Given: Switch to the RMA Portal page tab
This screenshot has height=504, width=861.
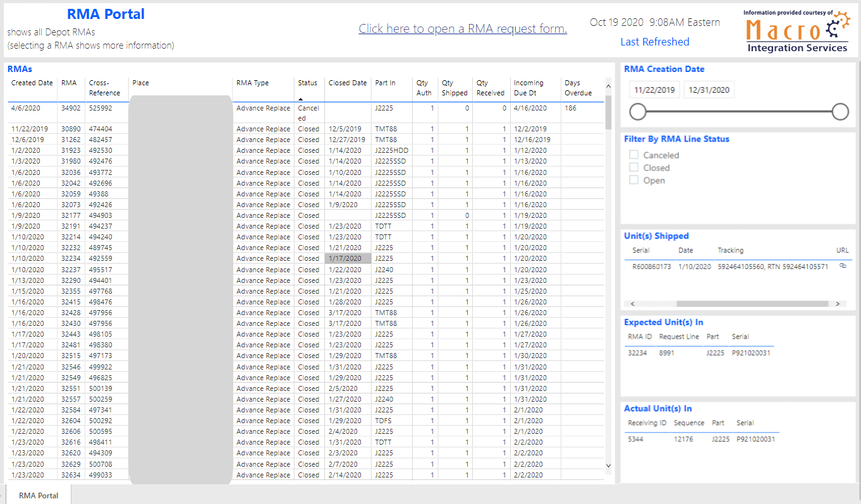Looking at the screenshot, I should coord(39,495).
